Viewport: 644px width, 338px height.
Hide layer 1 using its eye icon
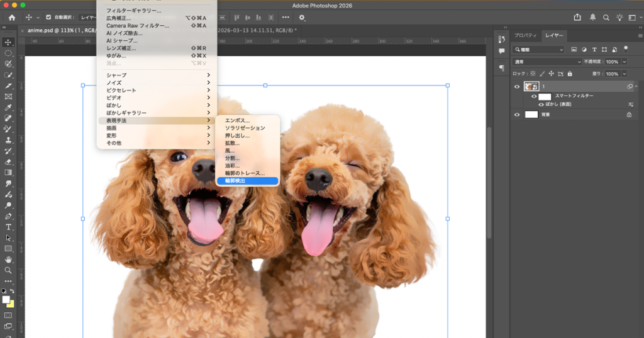click(x=517, y=86)
